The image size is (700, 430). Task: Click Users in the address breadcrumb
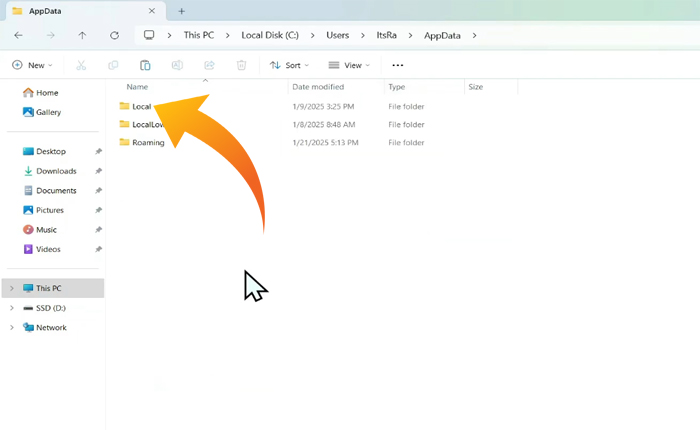pos(337,35)
